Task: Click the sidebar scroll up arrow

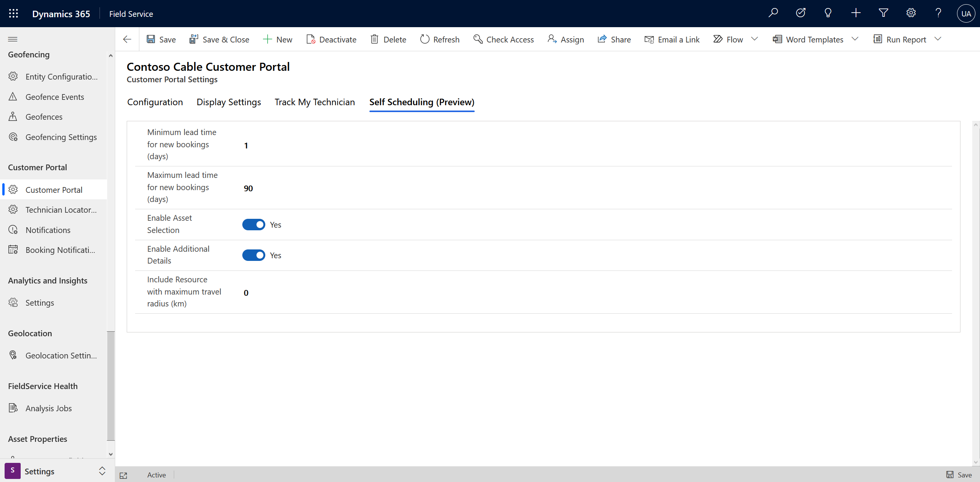Action: [111, 56]
